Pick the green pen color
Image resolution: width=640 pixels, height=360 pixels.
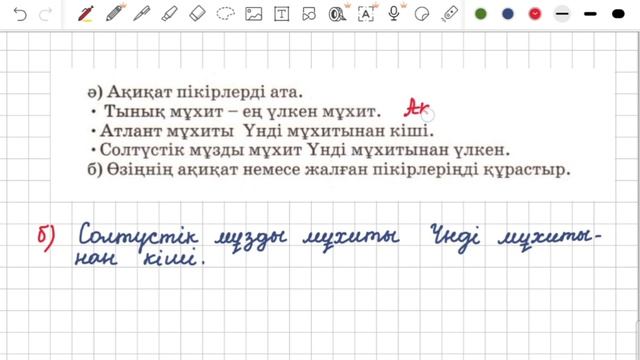click(x=481, y=14)
